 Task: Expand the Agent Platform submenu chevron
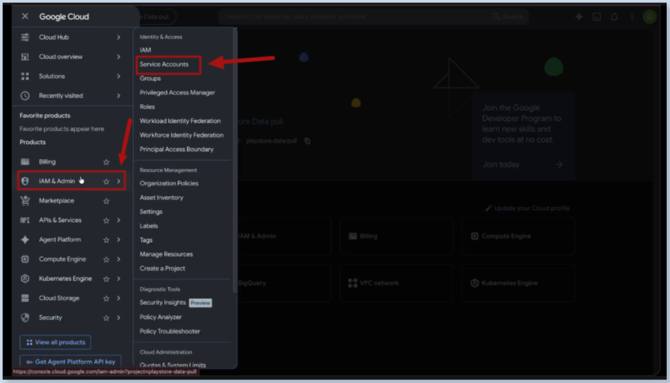[118, 240]
